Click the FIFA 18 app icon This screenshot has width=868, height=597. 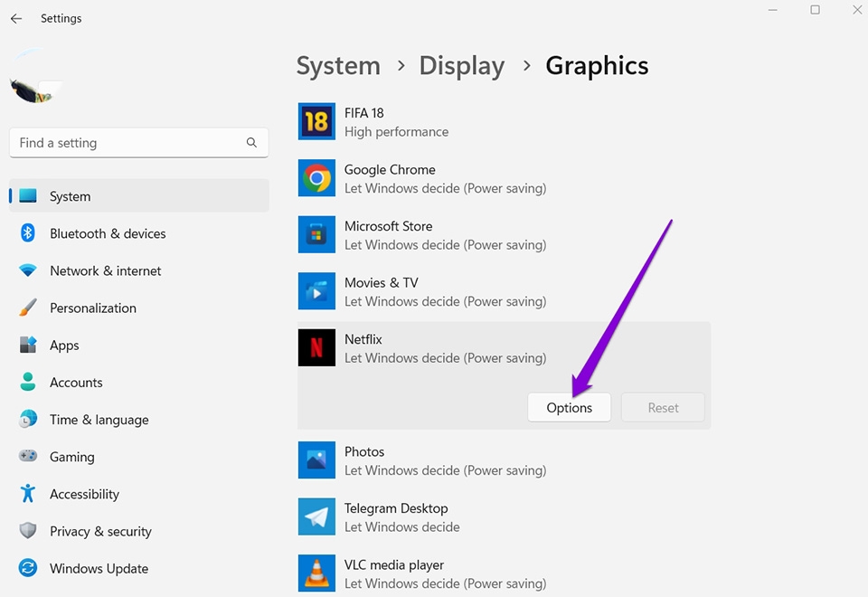click(316, 120)
